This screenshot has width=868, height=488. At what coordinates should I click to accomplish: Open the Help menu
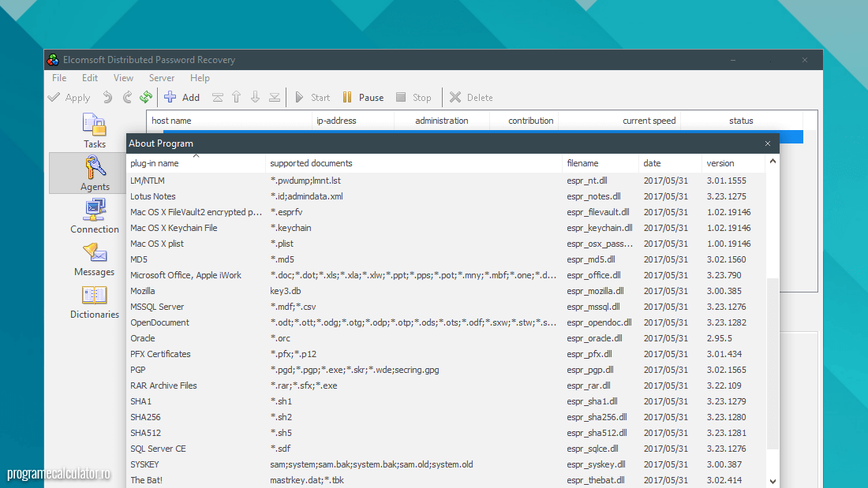coord(200,78)
